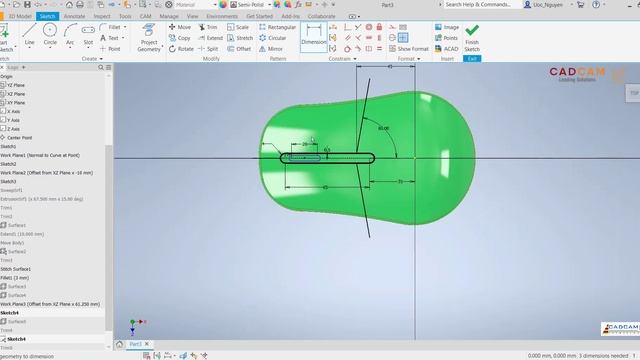This screenshot has height=360, width=640.
Task: Select the Point tool
Action: tap(110, 49)
